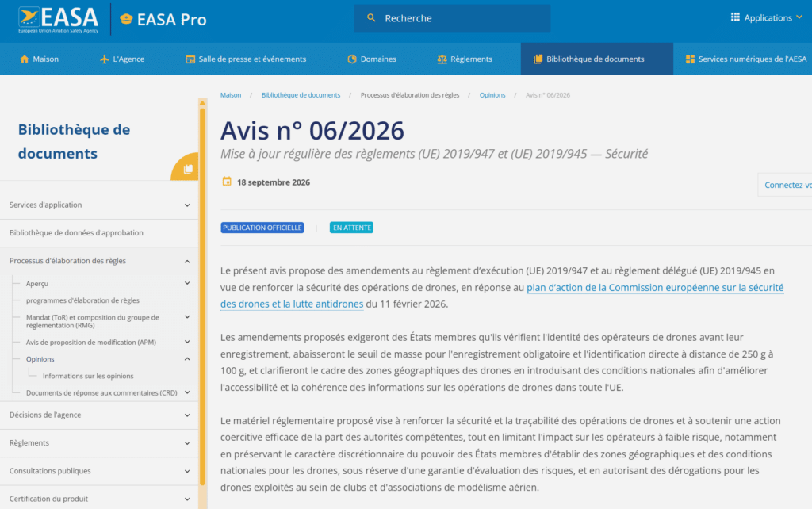
Task: Open Informations sur les opinions item
Action: (88, 376)
